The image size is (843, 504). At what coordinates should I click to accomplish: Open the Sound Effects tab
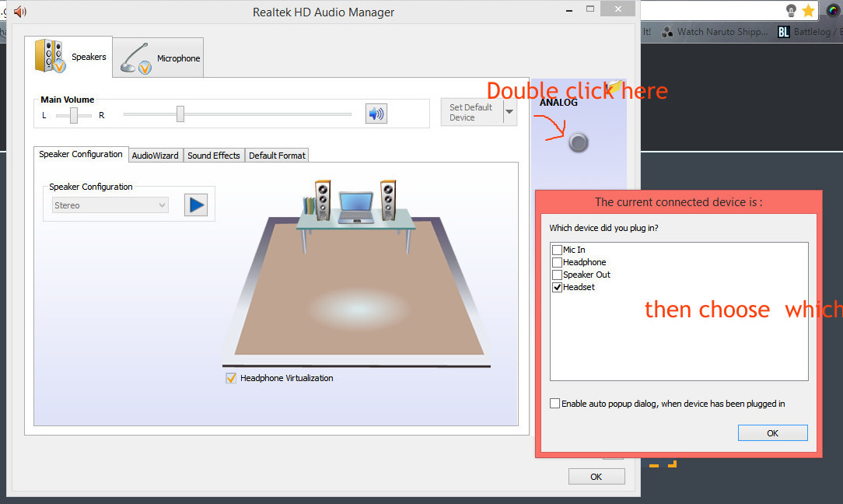213,156
